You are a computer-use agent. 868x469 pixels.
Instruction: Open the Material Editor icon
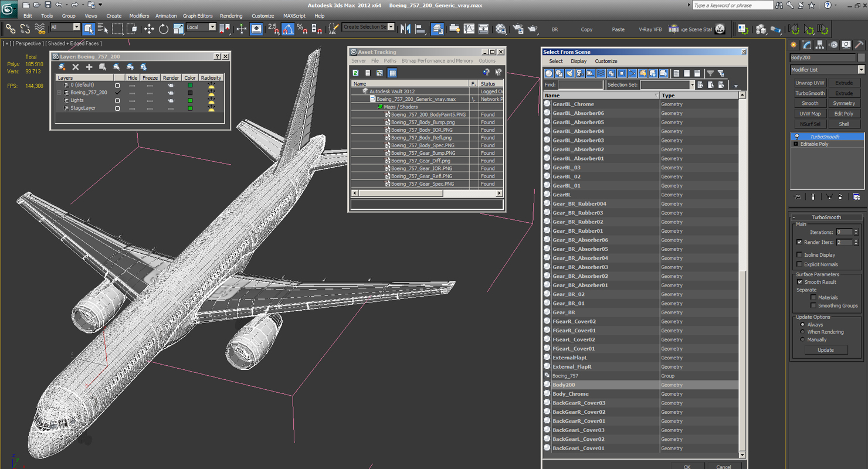500,28
